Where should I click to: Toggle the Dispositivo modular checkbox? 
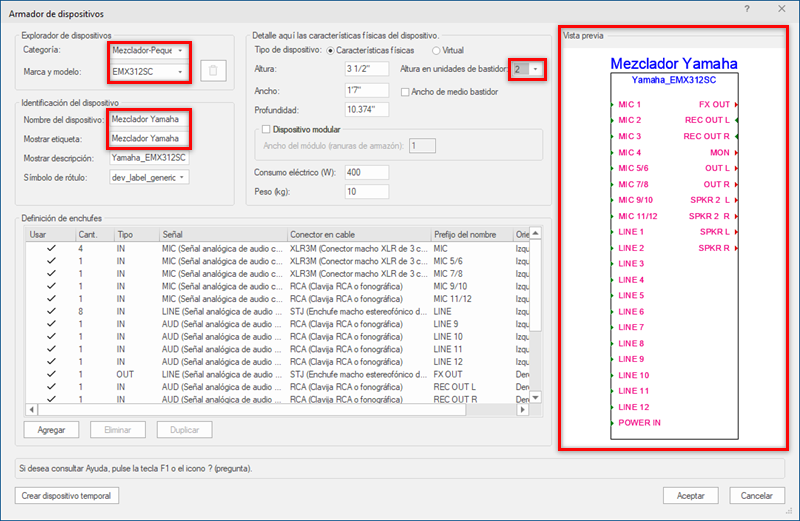click(266, 130)
